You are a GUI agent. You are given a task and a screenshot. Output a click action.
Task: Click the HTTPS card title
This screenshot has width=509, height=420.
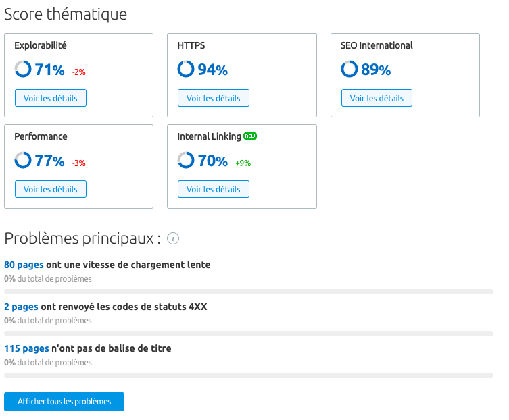191,45
